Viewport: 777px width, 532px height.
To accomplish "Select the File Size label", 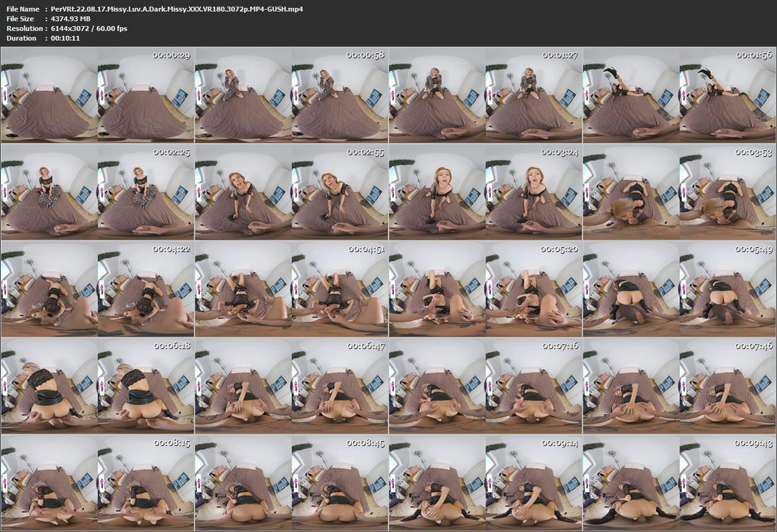I will [21, 19].
